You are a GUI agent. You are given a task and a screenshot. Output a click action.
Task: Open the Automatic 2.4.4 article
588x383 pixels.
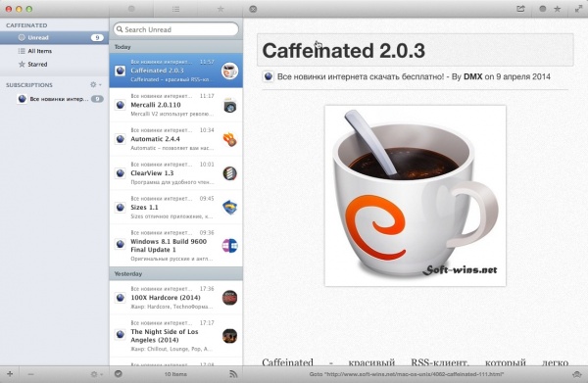point(175,139)
